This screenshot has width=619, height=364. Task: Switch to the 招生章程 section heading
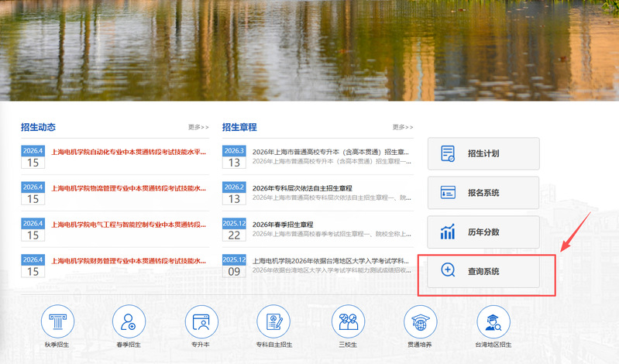[x=239, y=127]
